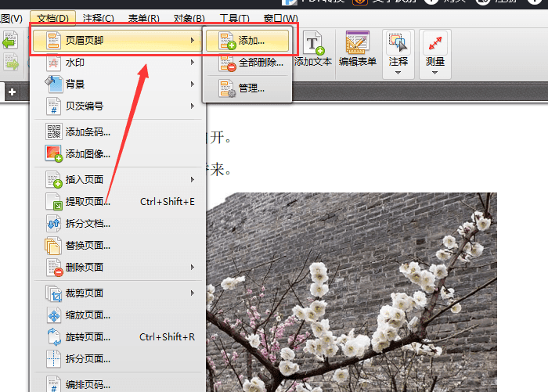
Task: Click the split page dashed icon
Action: pyautogui.click(x=53, y=359)
